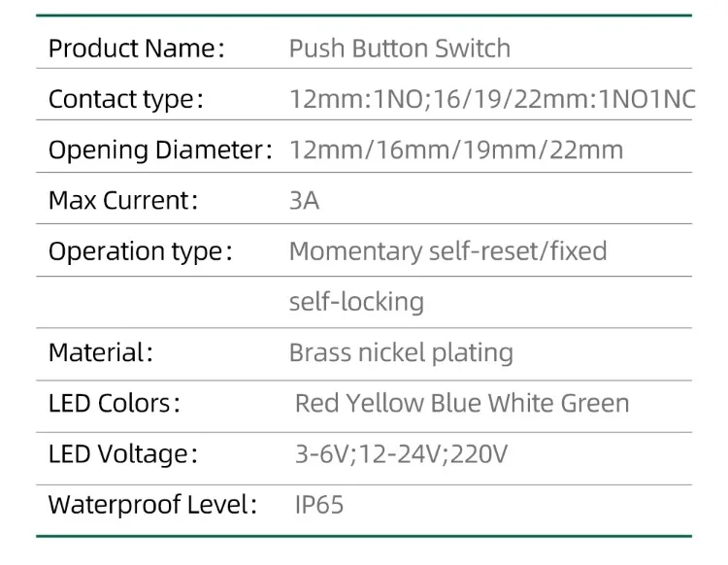This screenshot has height=565, width=728.
Task: Click the "Material:" label
Action: (101, 352)
